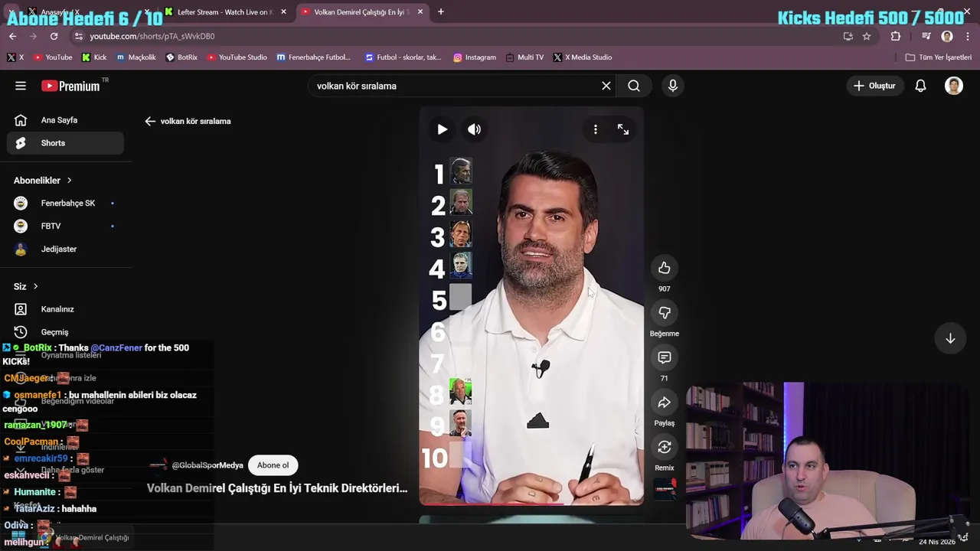Like the Short with thumbs up
This screenshot has height=551, width=980.
[665, 268]
